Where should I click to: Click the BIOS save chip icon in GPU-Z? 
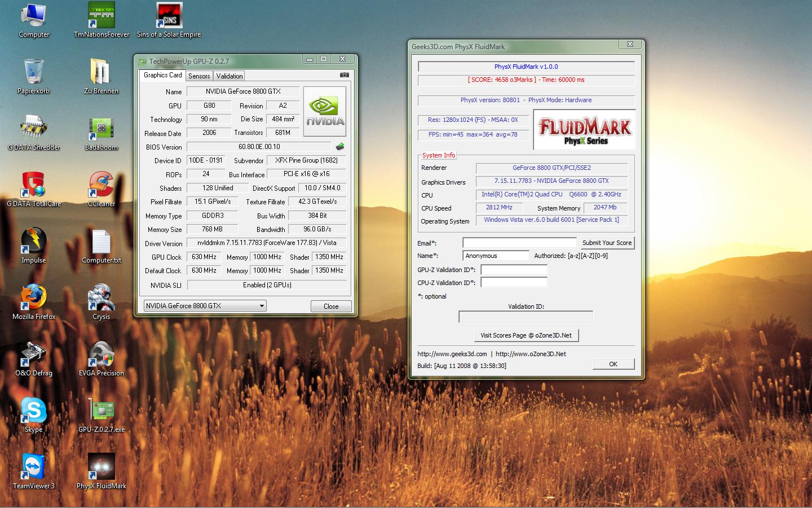click(x=339, y=147)
